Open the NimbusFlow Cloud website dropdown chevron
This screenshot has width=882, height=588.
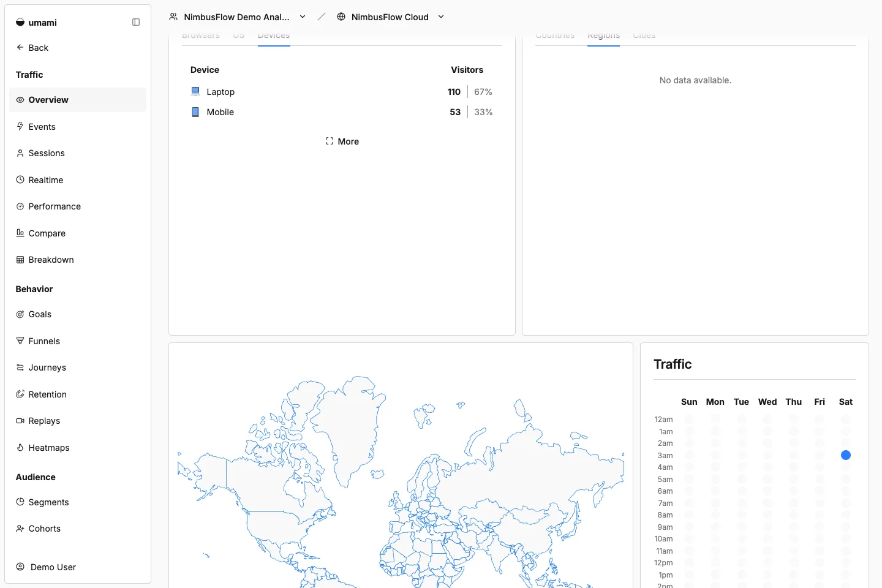click(441, 17)
